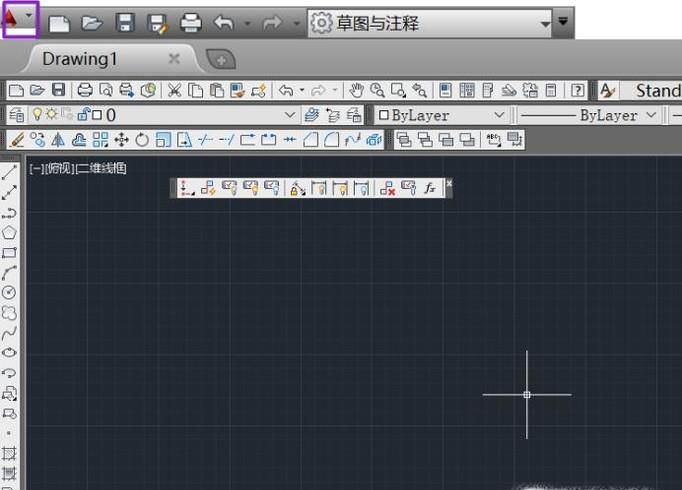Click the Zoom Realtime magnifier icon

(377, 90)
